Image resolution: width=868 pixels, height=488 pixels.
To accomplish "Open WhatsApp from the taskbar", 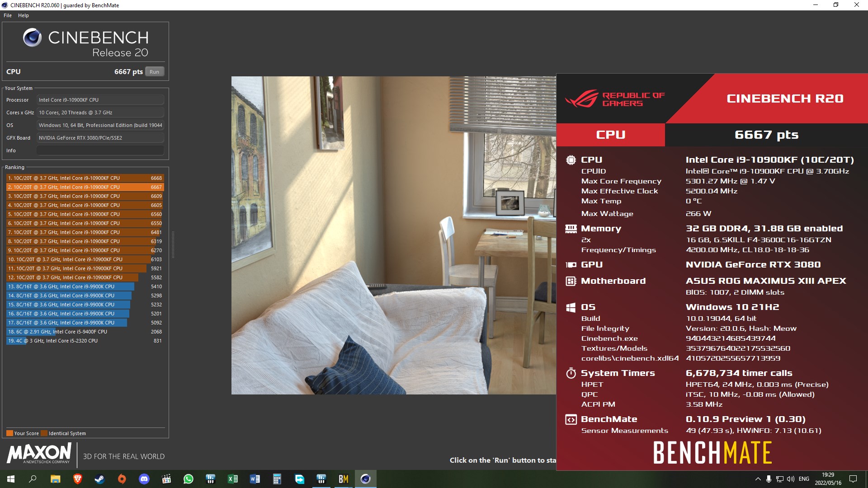I will pyautogui.click(x=188, y=479).
